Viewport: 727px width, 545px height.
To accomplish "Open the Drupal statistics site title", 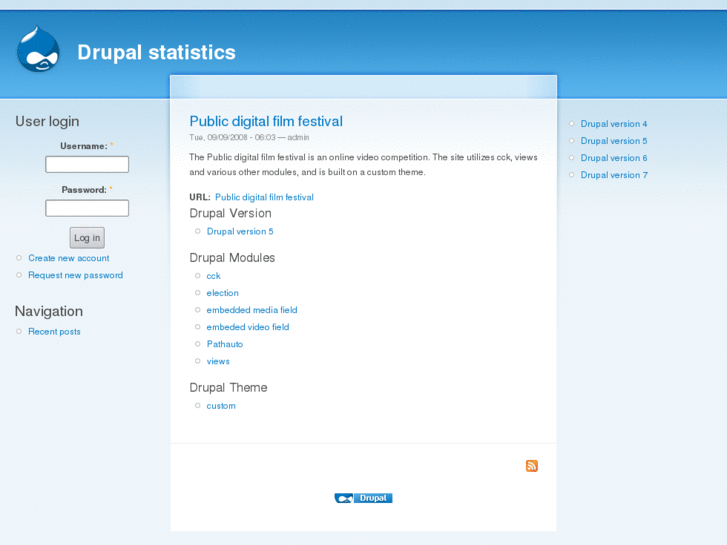I will point(156,52).
